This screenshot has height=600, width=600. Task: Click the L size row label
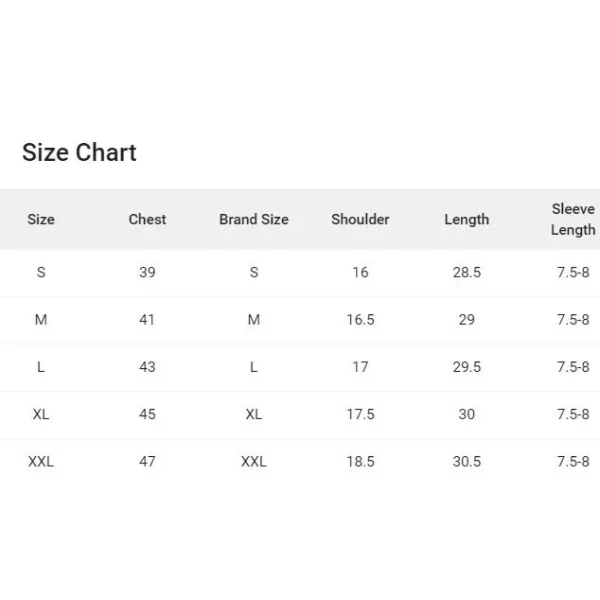(x=41, y=367)
